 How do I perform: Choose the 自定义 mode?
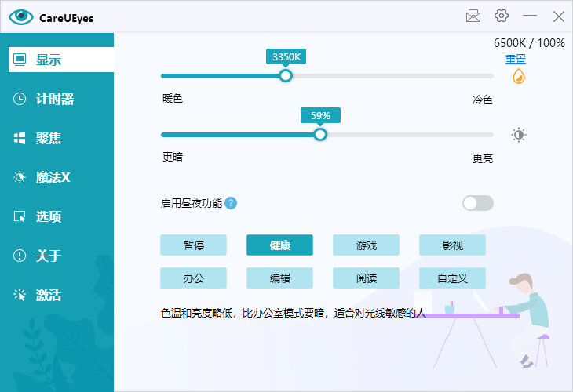click(x=452, y=278)
